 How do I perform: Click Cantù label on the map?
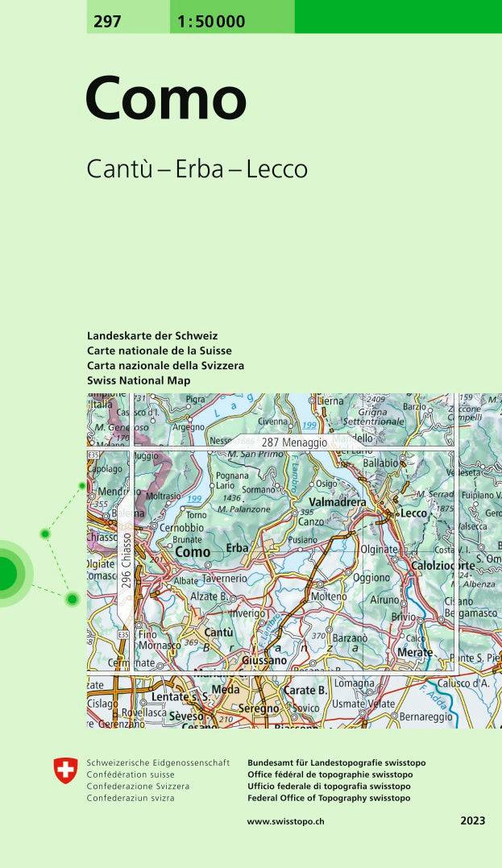tap(218, 633)
